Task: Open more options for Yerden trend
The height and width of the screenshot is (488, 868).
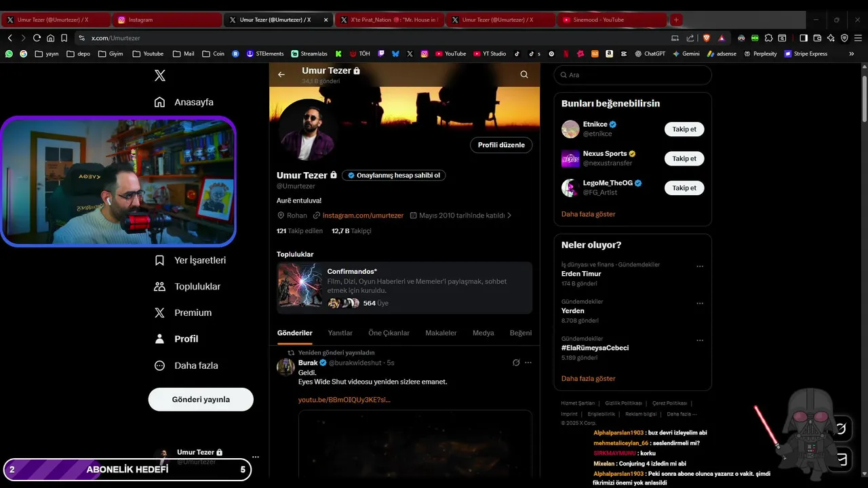Action: pos(700,304)
